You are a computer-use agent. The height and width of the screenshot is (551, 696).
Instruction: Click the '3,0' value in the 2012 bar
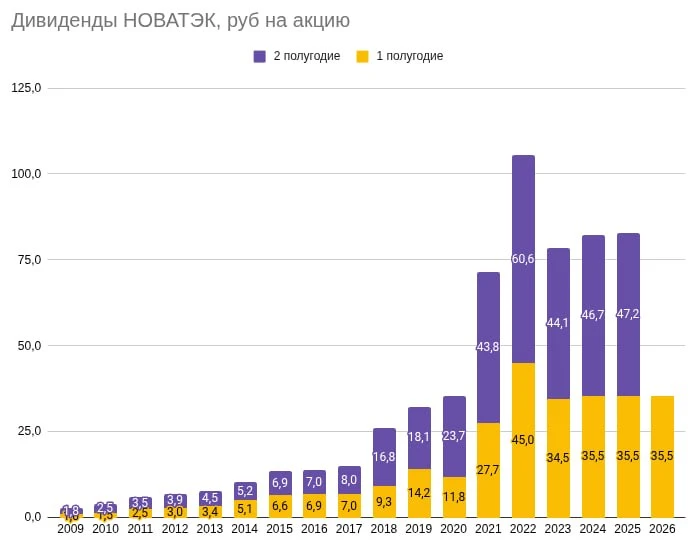175,512
